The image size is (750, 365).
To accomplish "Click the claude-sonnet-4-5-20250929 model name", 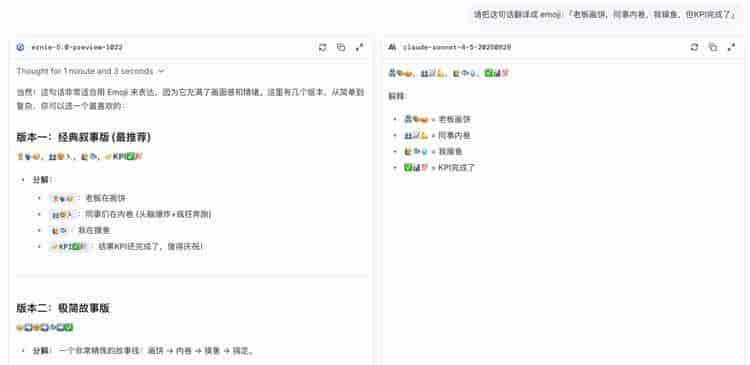I will [x=456, y=47].
